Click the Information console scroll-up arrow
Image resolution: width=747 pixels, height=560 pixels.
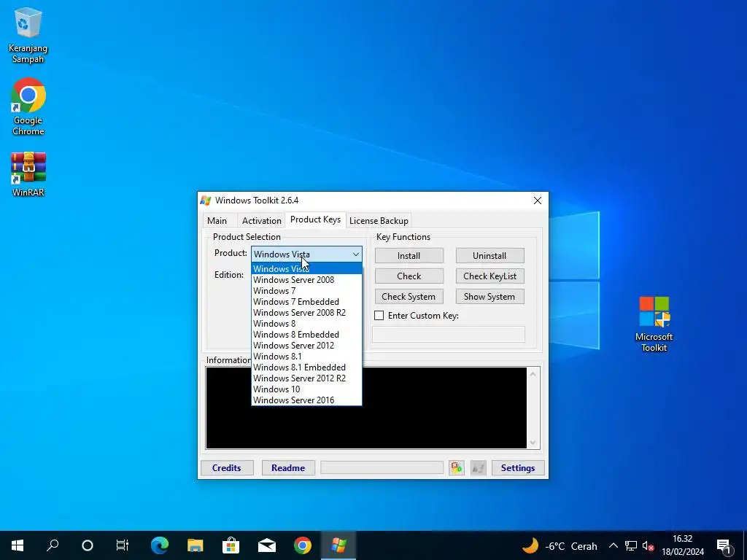(x=533, y=375)
